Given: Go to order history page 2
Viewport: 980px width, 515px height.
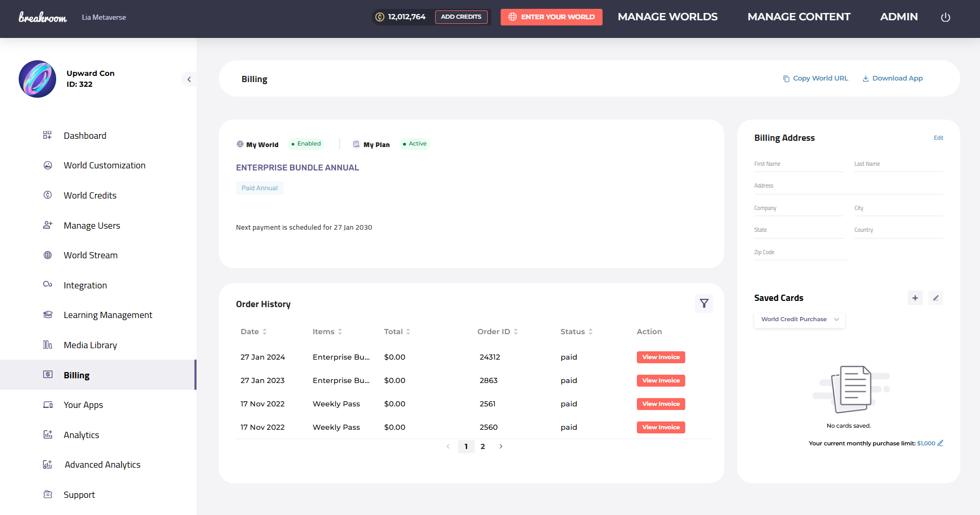Looking at the screenshot, I should [482, 446].
